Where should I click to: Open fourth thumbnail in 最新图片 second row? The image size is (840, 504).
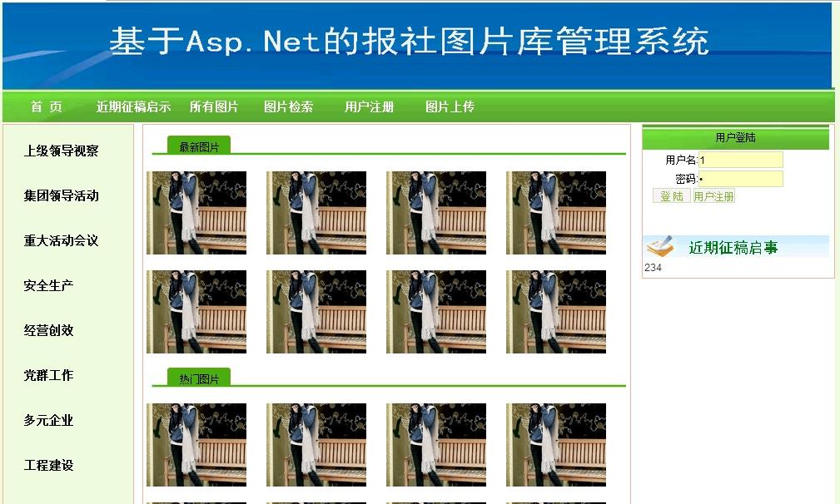(556, 312)
